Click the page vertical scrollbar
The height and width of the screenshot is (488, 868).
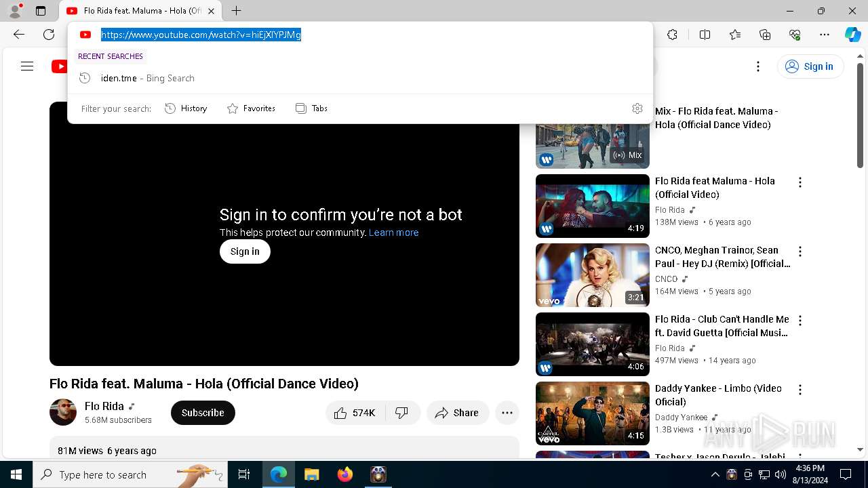point(860,115)
